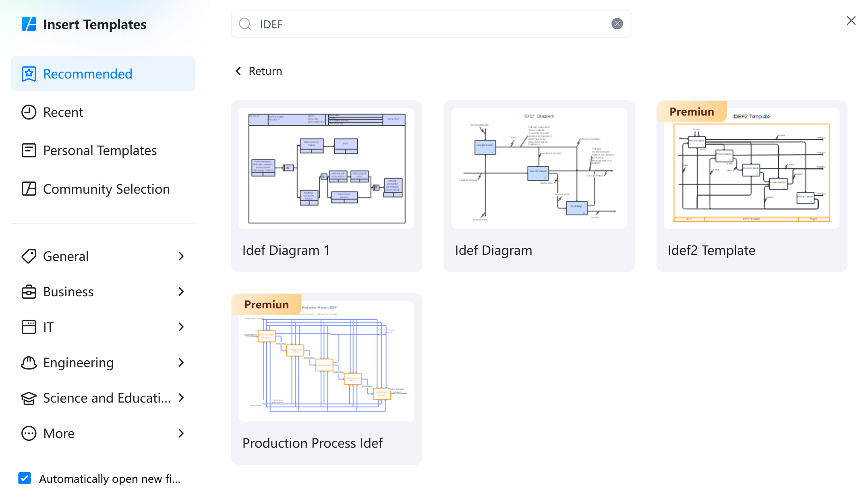Screen dimensions: 864x504
Task: Click the search clear button icon
Action: point(617,24)
